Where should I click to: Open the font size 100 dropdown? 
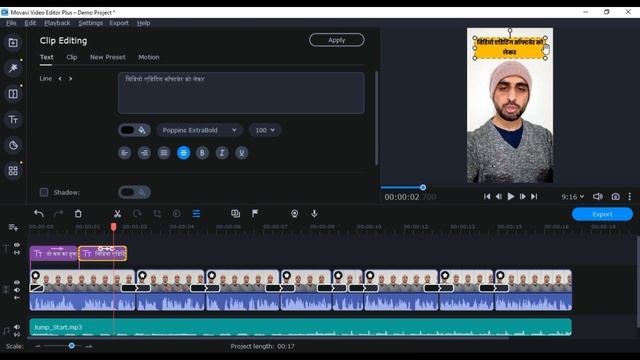[x=265, y=130]
